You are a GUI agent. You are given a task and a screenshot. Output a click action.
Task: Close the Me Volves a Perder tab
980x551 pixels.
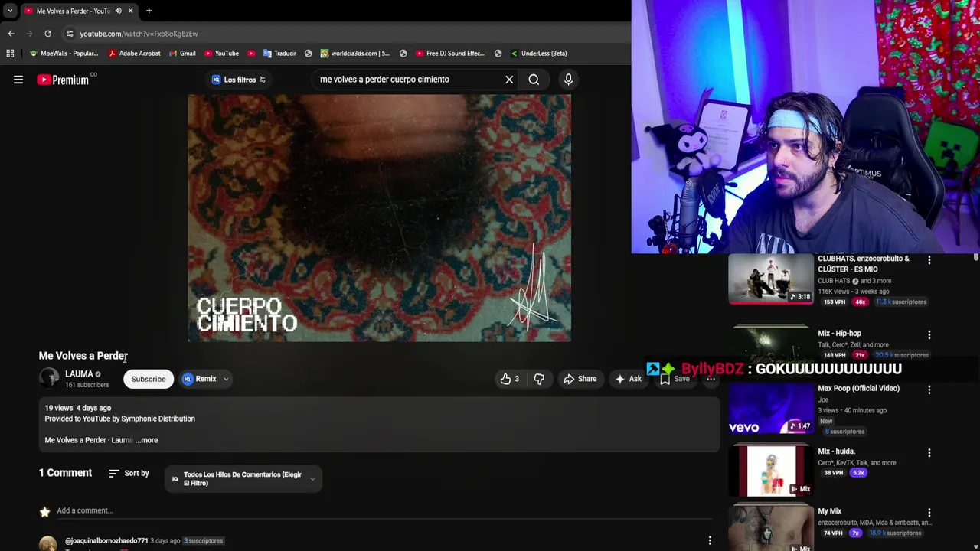130,11
